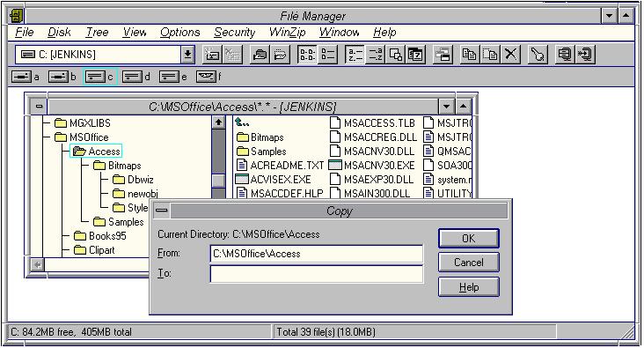The height and width of the screenshot is (348, 644).
Task: Click the arrow-into-computer toolbar icon
Action: [x=585, y=55]
